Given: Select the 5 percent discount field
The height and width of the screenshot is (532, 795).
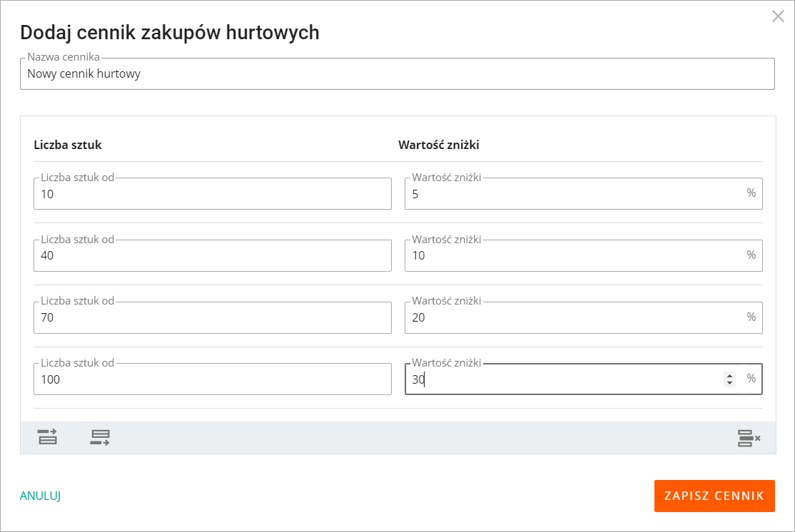Looking at the screenshot, I should 571,194.
